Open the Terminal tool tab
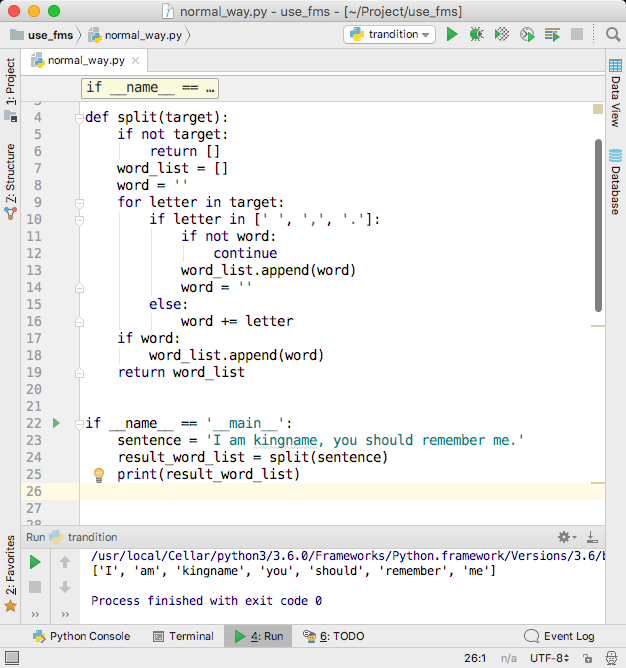The height and width of the screenshot is (668, 626). 183,636
